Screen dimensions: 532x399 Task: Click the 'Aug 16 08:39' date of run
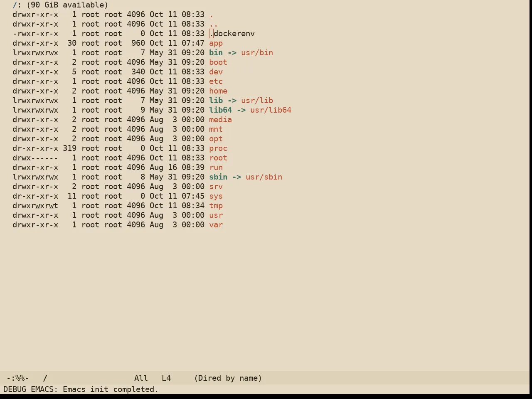tap(177, 167)
